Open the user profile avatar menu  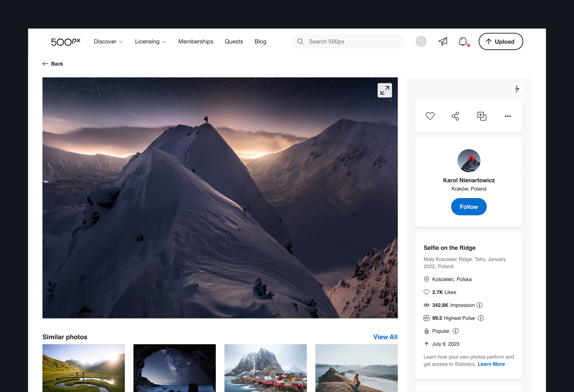(421, 41)
